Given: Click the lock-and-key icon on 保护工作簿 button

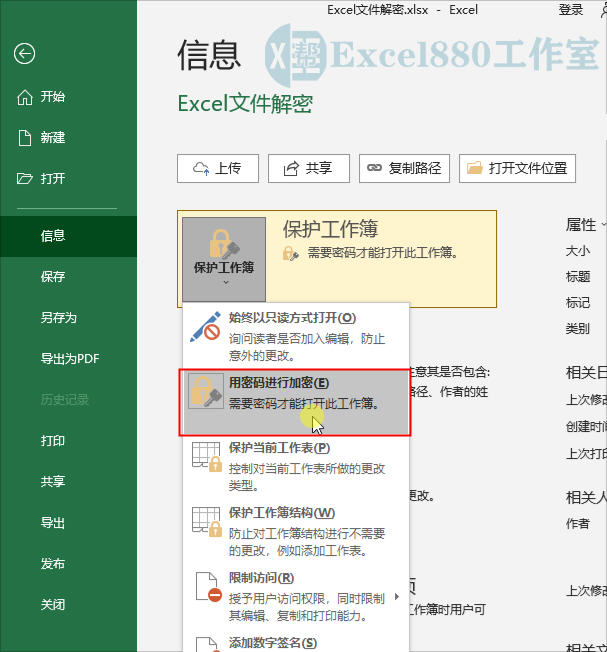Looking at the screenshot, I should 225,244.
